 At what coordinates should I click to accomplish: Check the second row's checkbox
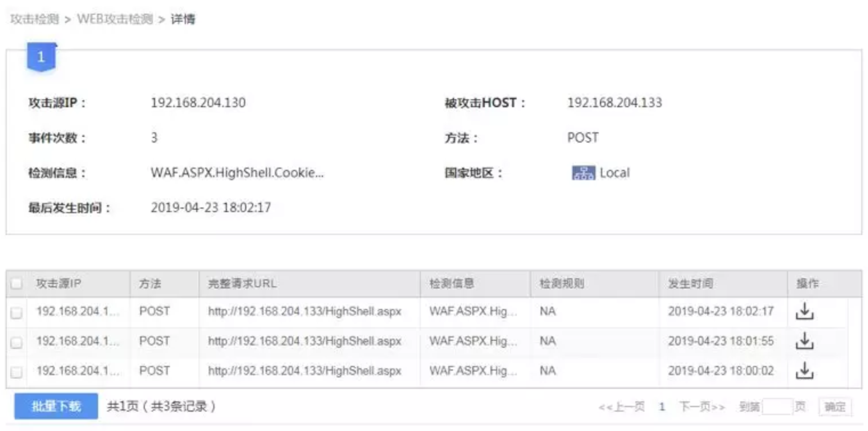pyautogui.click(x=17, y=342)
